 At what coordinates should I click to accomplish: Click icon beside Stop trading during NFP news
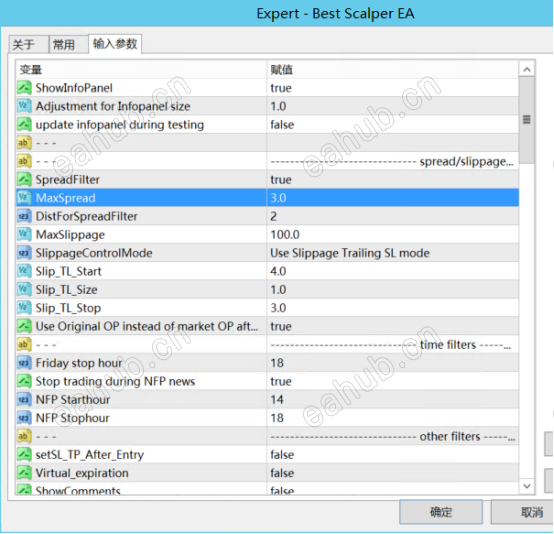pos(24,381)
